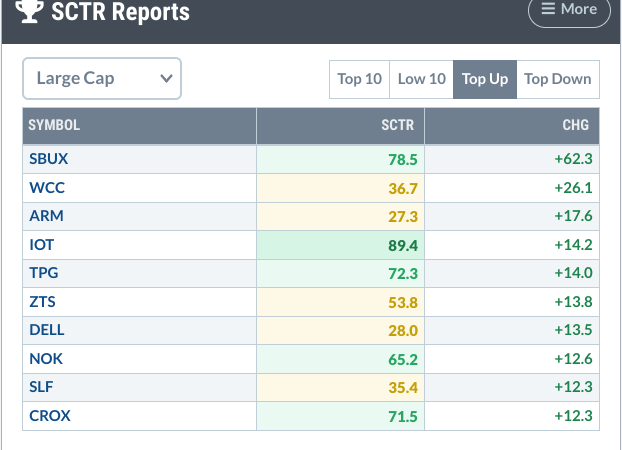Click the SCTR value 89.4
The height and width of the screenshot is (450, 622).
[403, 246]
